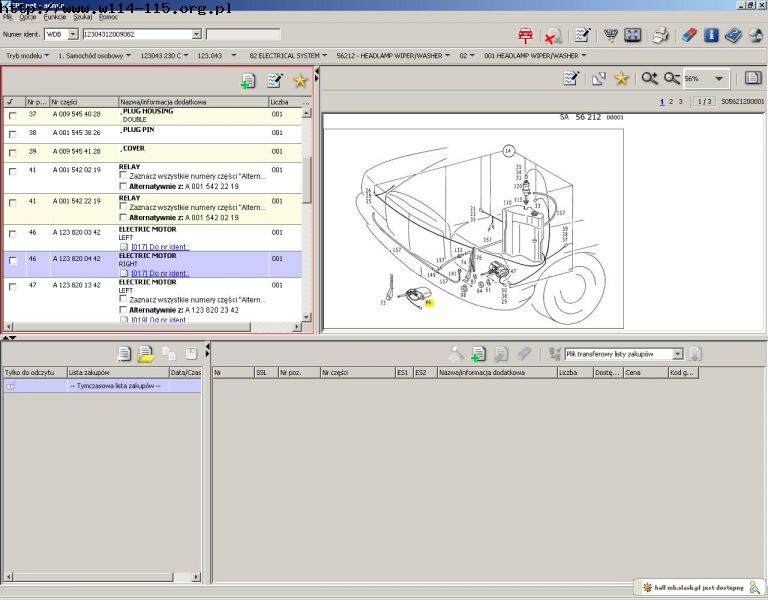Viewport: 768px width, 600px height.
Task: Click the red car on lift icon
Action: point(526,35)
